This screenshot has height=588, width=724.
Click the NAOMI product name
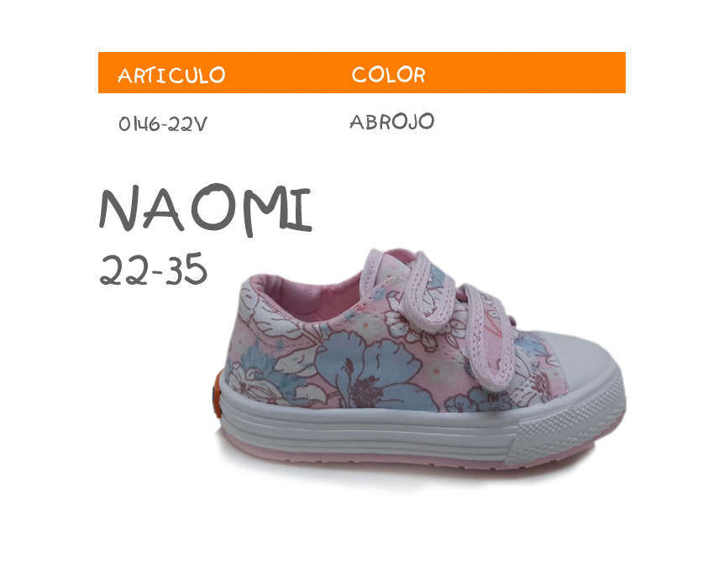pyautogui.click(x=206, y=210)
